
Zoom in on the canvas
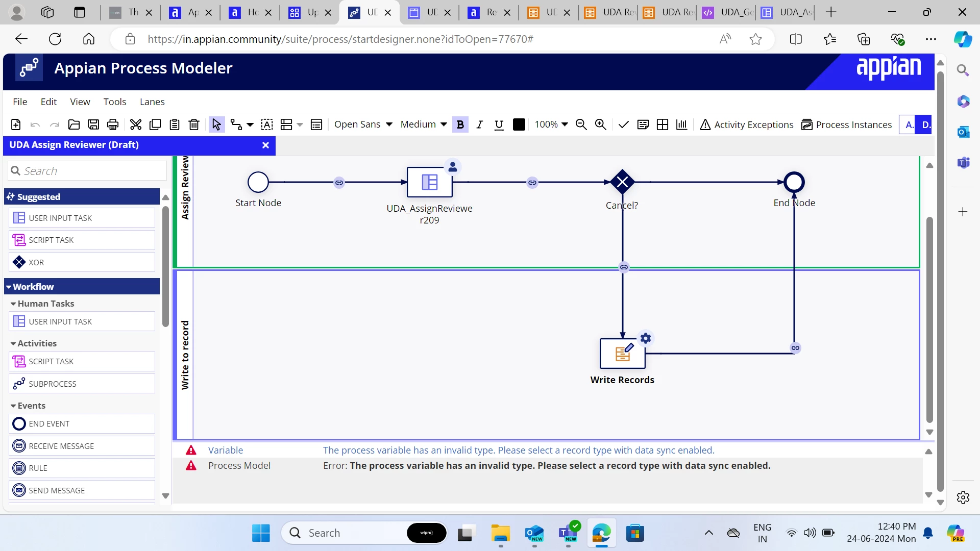[x=601, y=124]
